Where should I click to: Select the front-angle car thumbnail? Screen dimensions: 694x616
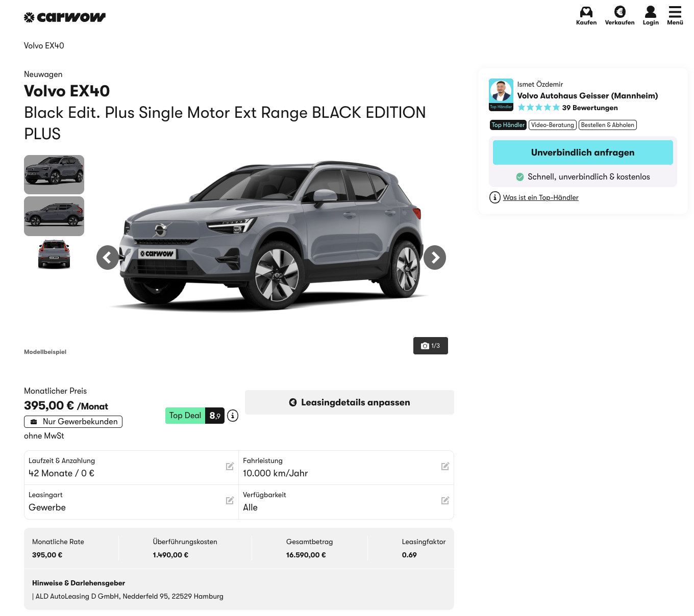pyautogui.click(x=54, y=174)
